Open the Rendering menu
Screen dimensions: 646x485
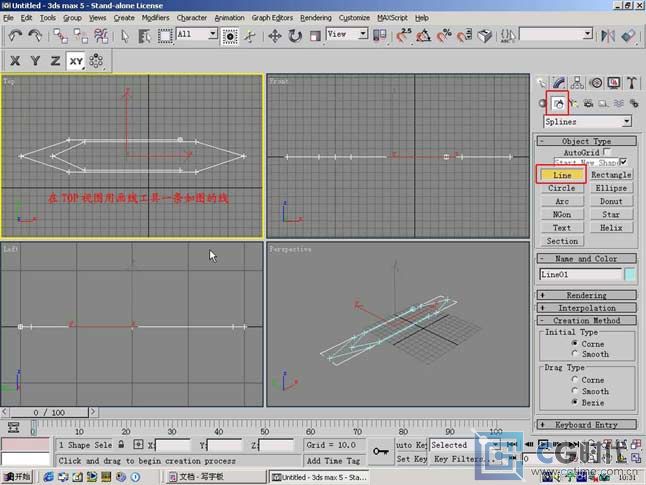click(x=316, y=18)
